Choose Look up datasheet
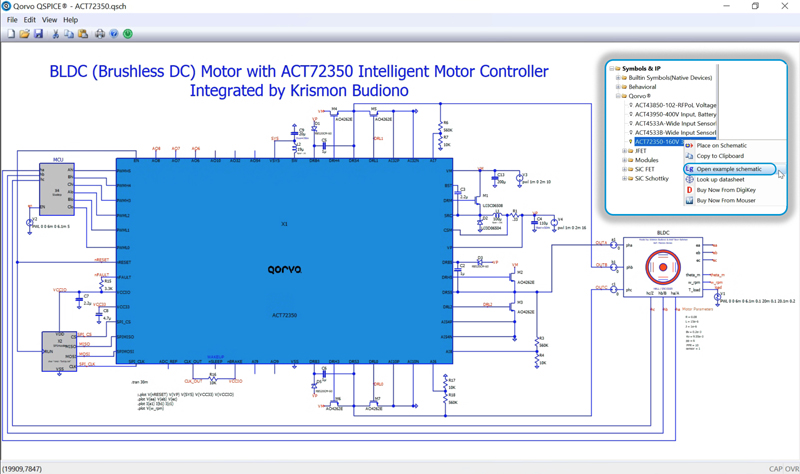 click(720, 180)
